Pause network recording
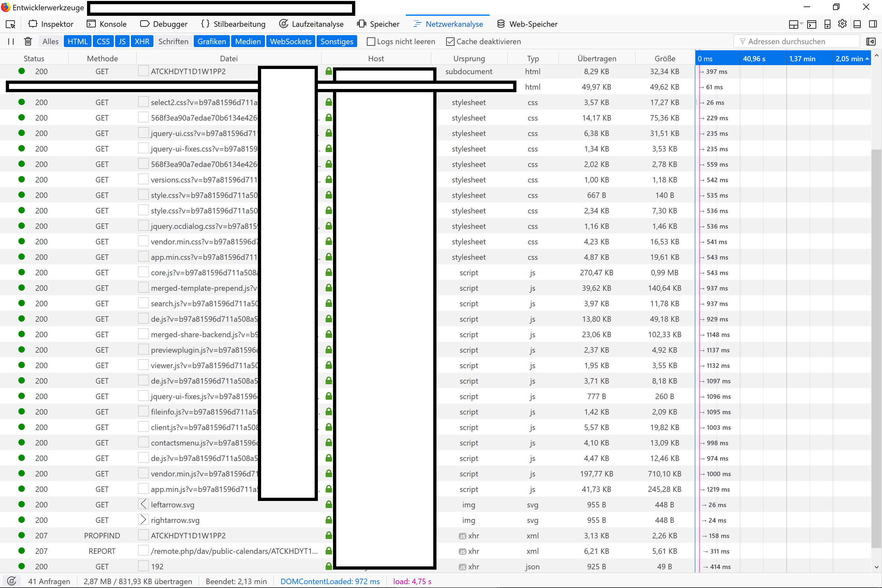 [11, 42]
